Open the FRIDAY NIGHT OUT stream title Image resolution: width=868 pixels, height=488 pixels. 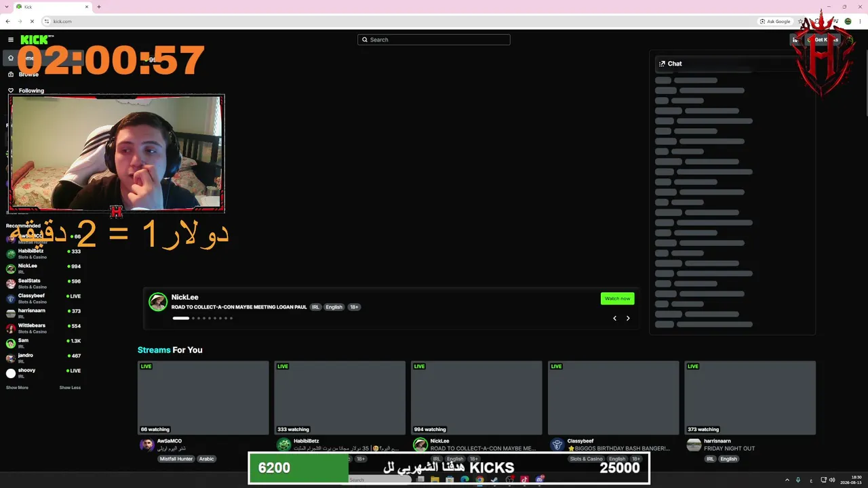coord(730,449)
